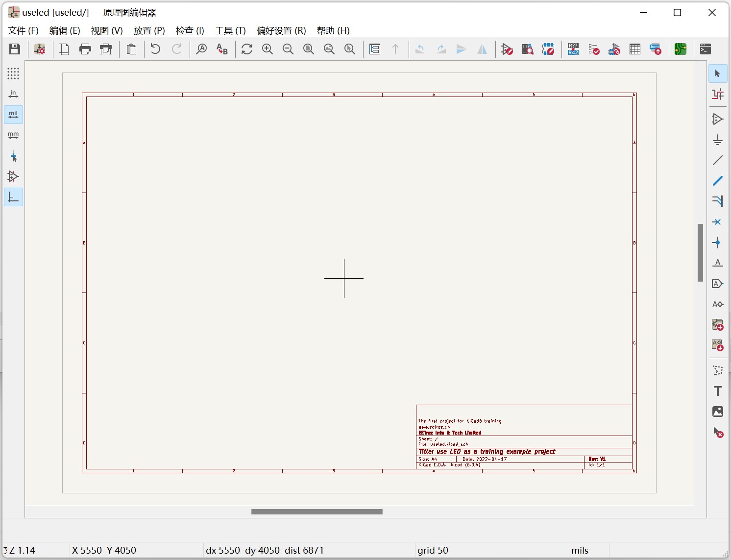Open the symbol editor icon
This screenshot has height=560, width=731.
point(507,49)
